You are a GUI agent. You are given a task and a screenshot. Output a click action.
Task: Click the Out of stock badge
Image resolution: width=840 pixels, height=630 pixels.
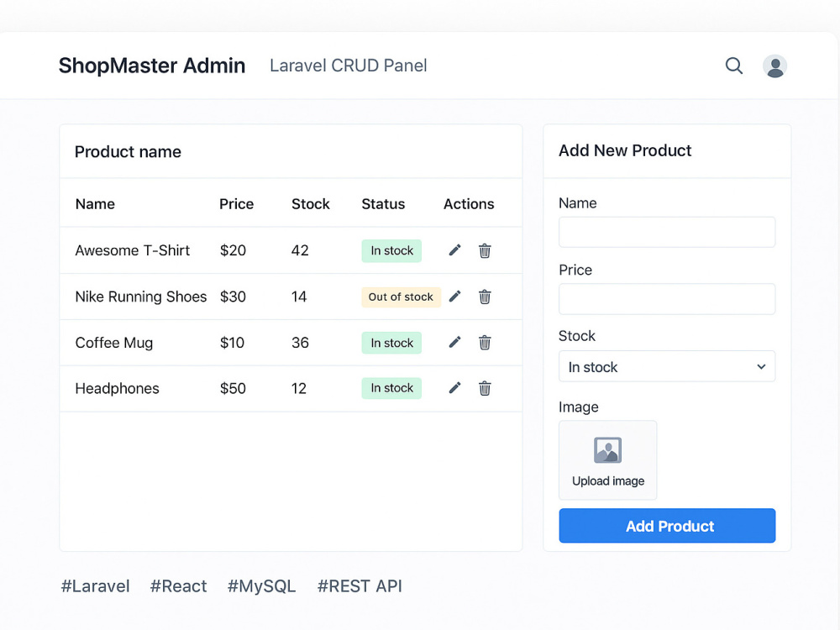point(401,297)
